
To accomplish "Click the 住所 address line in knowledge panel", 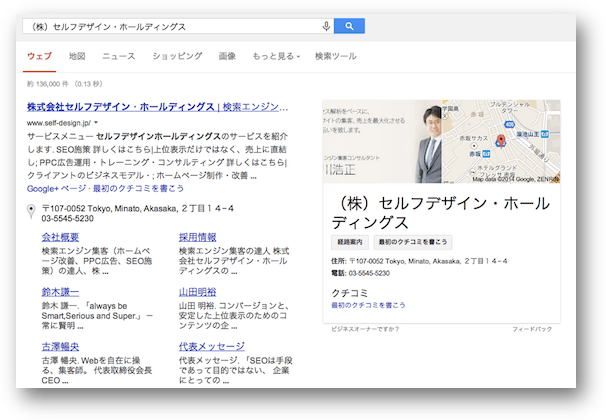I will pyautogui.click(x=419, y=261).
